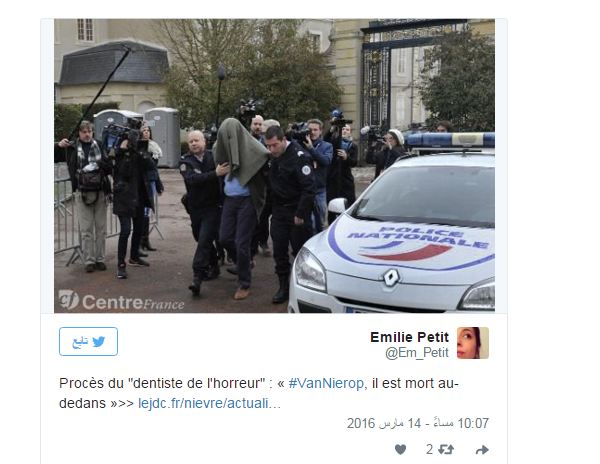Click the Police Nationale lettering on car hood
600x464 pixels.
[x=418, y=236]
